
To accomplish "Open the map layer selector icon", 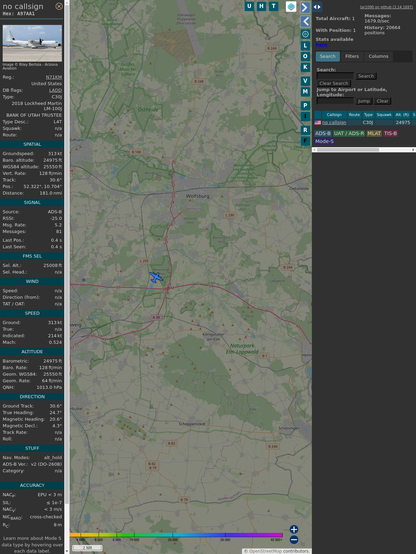I will [x=291, y=6].
